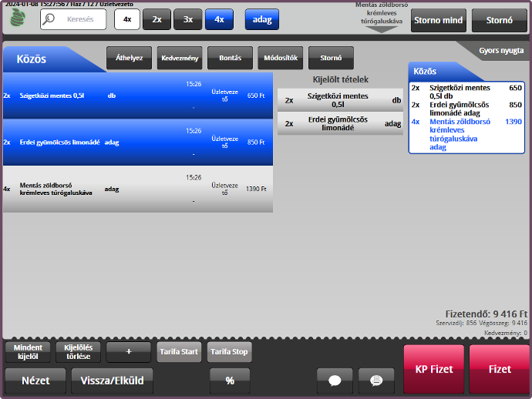
Task: Select the white 4x quantity button
Action: (127, 20)
